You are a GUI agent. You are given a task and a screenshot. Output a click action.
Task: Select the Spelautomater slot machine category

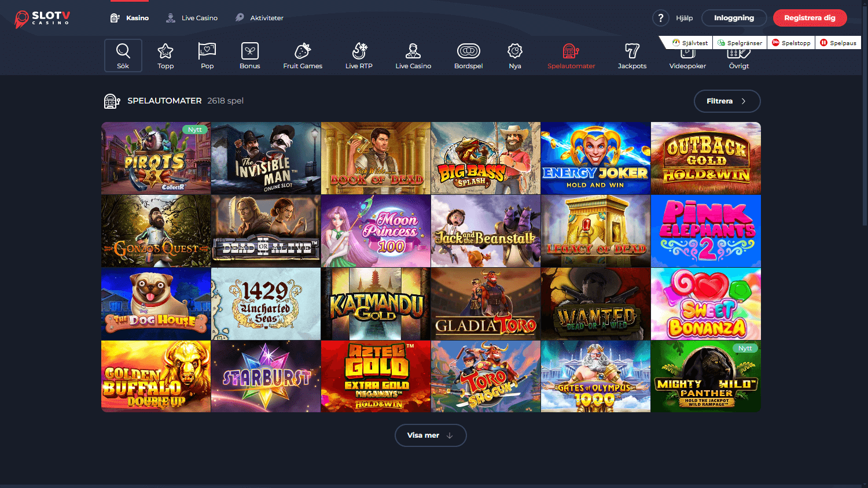(571, 56)
